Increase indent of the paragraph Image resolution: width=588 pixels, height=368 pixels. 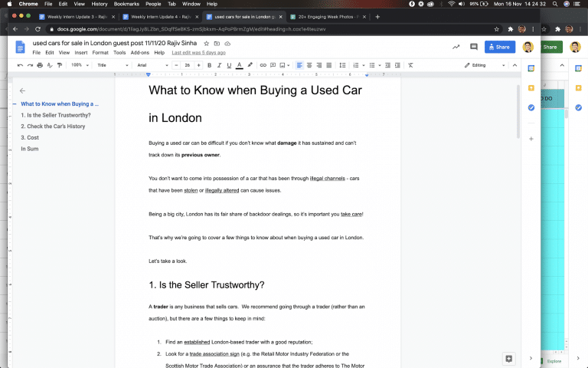tap(397, 65)
